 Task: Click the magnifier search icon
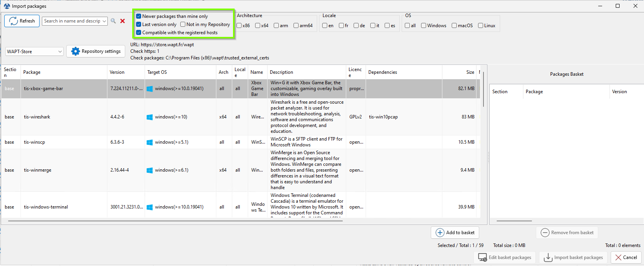click(x=113, y=21)
